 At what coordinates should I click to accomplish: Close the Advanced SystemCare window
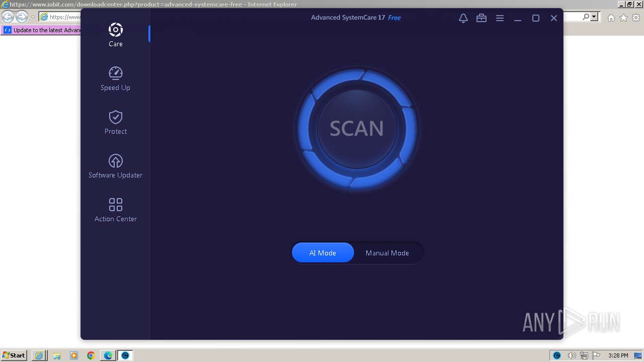pyautogui.click(x=554, y=18)
